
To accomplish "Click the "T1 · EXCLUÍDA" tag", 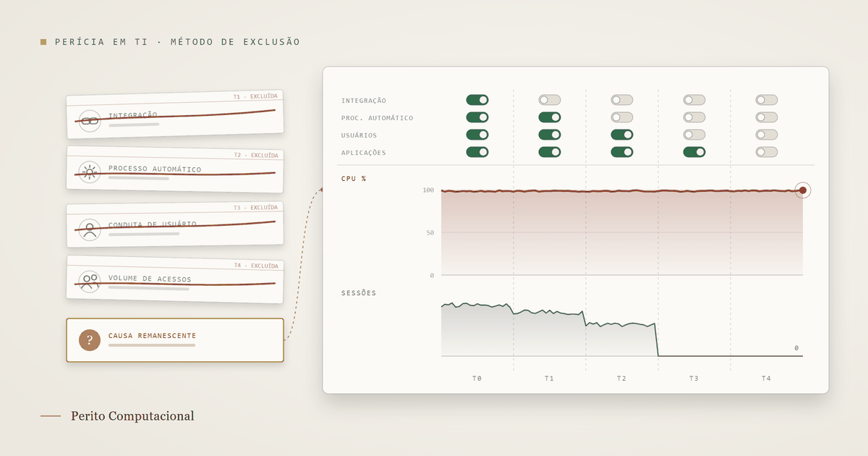I will [255, 96].
